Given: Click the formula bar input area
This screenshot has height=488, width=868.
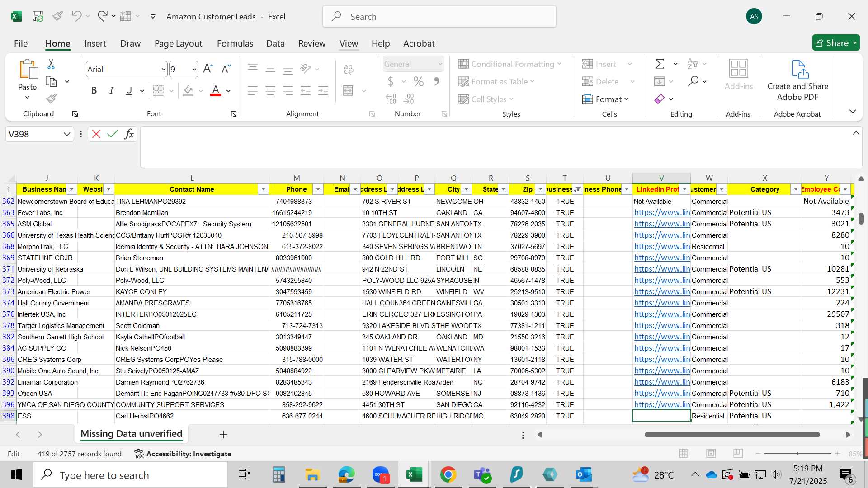Looking at the screenshot, I should click(x=501, y=147).
